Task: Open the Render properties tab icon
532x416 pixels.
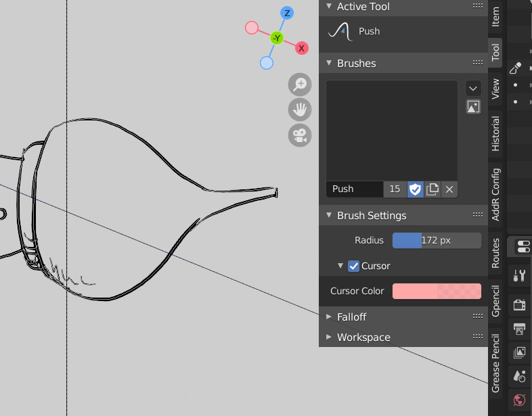Action: pos(519,305)
